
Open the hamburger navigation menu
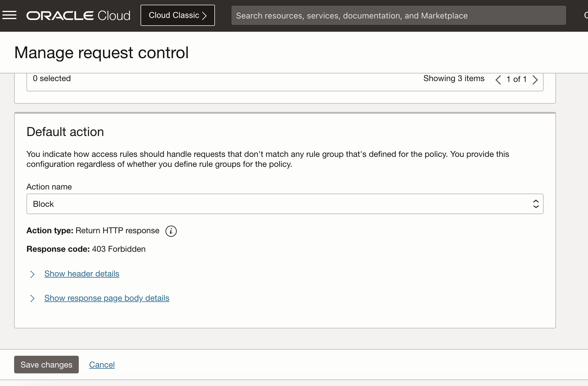point(9,15)
